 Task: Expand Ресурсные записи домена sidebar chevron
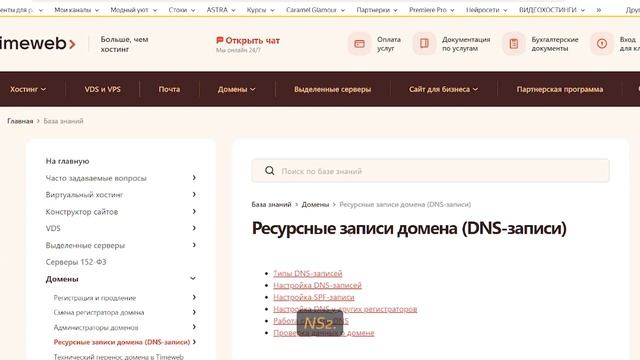coord(194,342)
